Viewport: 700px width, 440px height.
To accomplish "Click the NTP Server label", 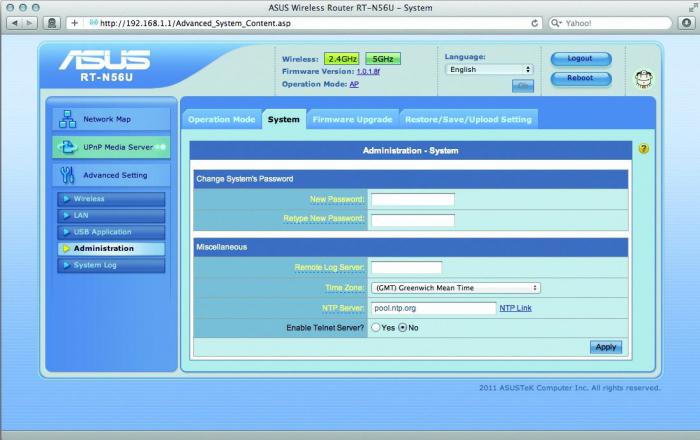I will [343, 308].
